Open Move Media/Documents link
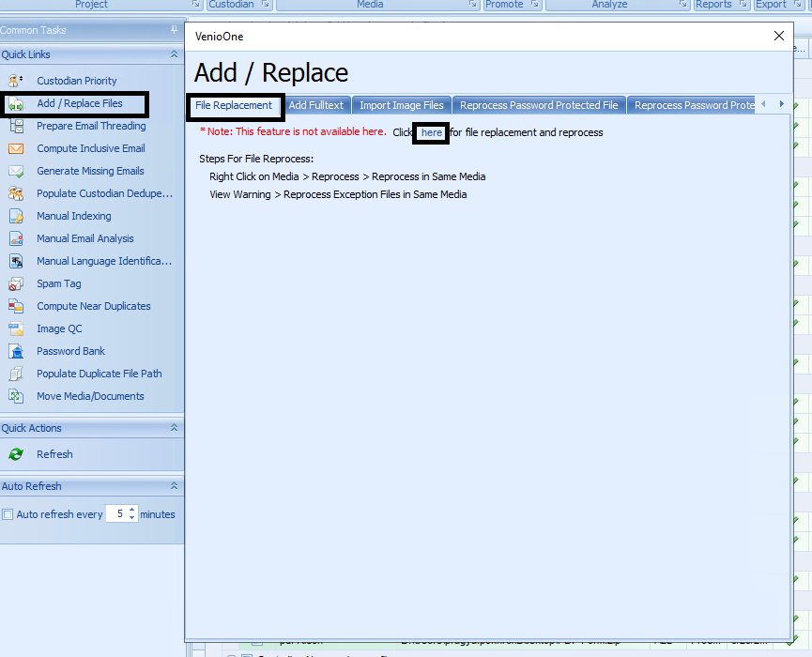Image resolution: width=812 pixels, height=657 pixels. pos(90,396)
